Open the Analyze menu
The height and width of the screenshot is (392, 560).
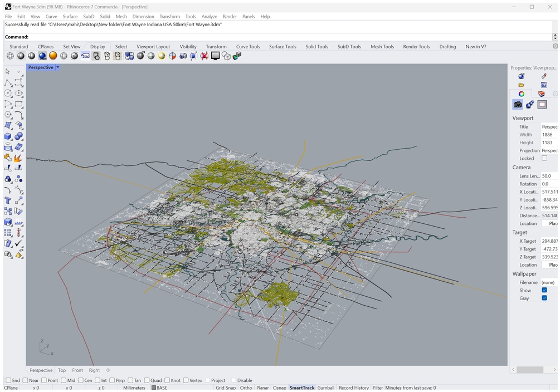pyautogui.click(x=209, y=17)
